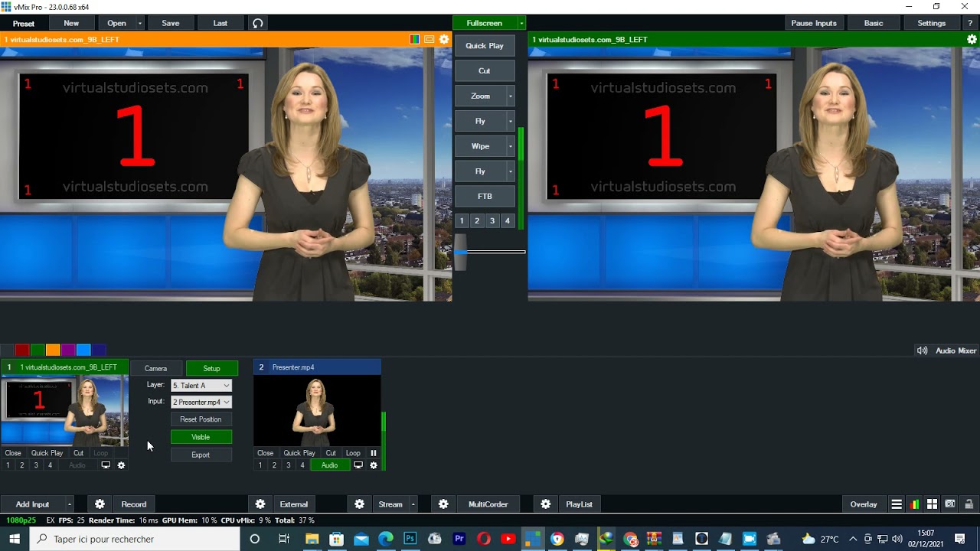Click the Reset Position button

201,419
